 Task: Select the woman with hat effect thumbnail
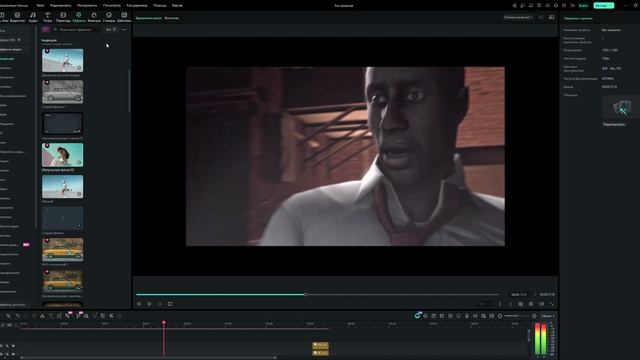click(62, 155)
